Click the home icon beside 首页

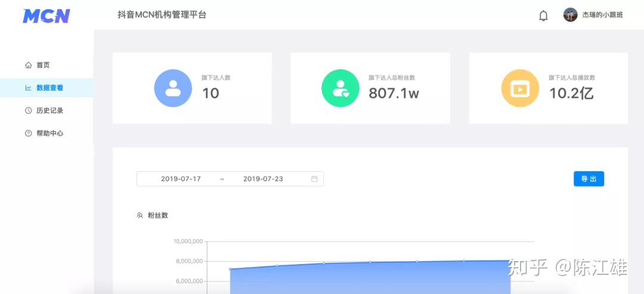click(x=29, y=65)
